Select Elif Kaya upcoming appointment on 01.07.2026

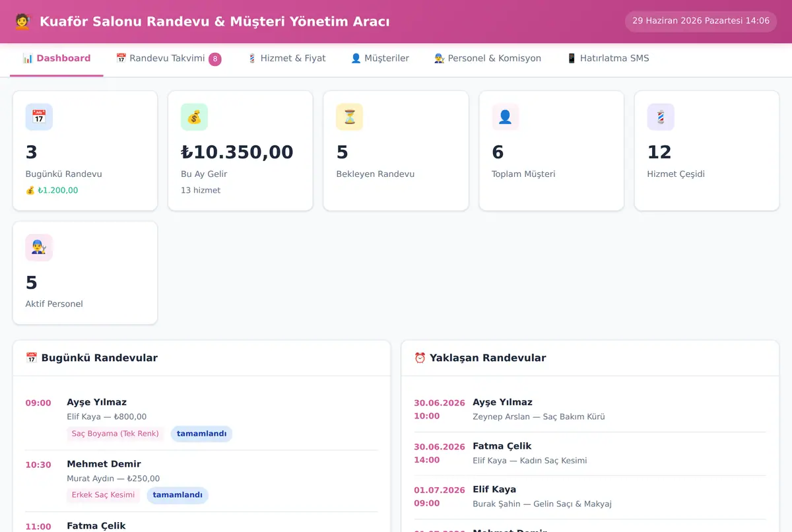(494, 490)
